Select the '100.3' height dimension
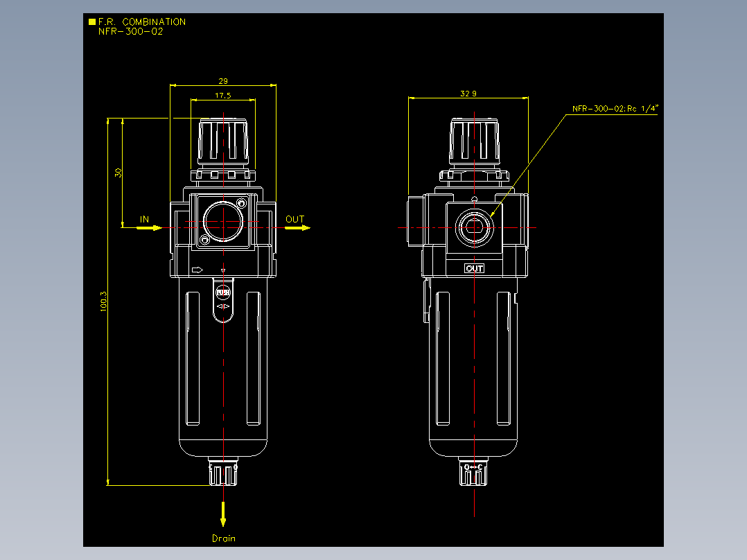This screenshot has height=560, width=747. [103, 301]
